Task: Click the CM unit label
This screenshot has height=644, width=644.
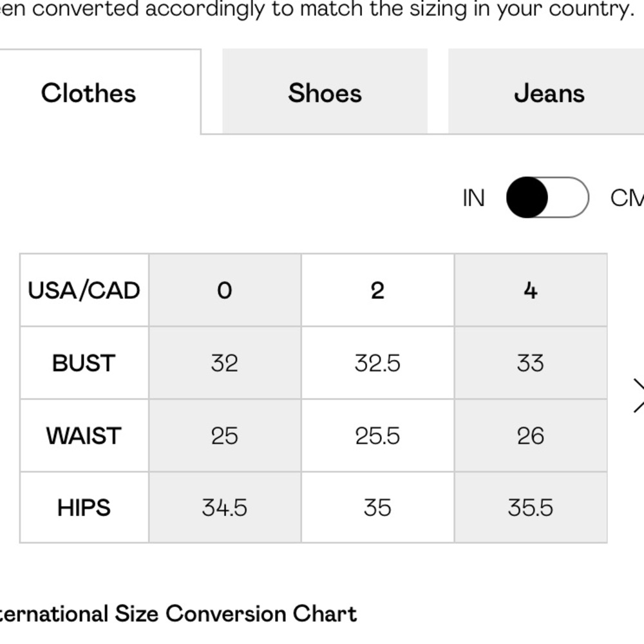Action: click(627, 198)
